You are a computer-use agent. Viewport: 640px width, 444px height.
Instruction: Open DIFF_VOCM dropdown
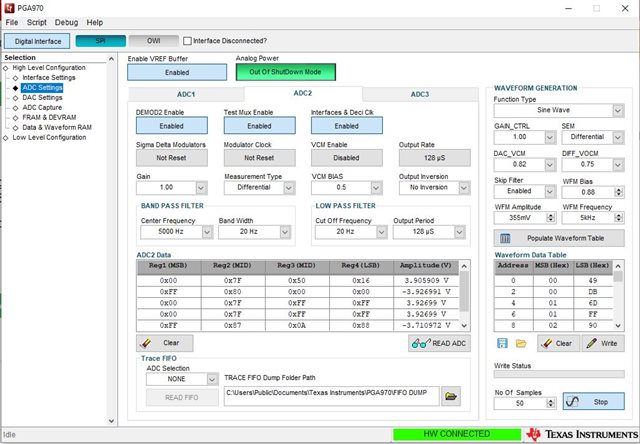coord(618,164)
